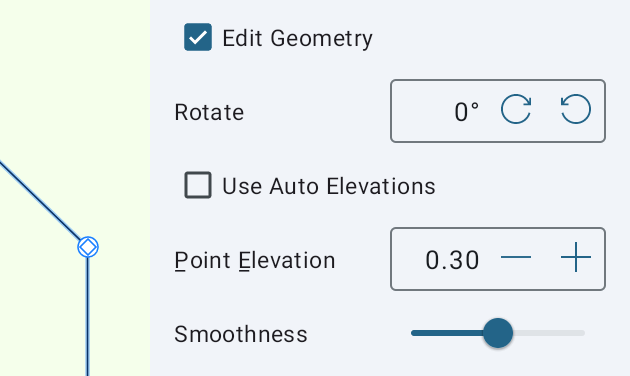Click the 0.30 point elevation value

click(452, 260)
